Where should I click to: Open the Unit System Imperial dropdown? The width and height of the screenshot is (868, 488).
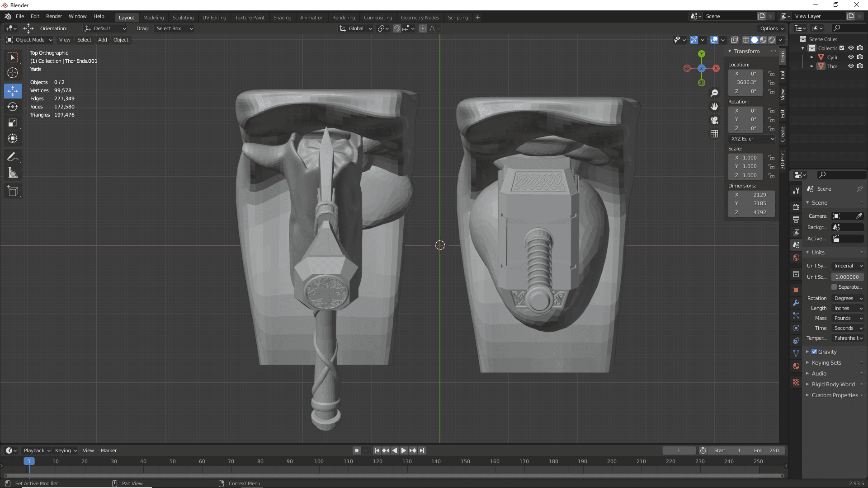point(848,266)
